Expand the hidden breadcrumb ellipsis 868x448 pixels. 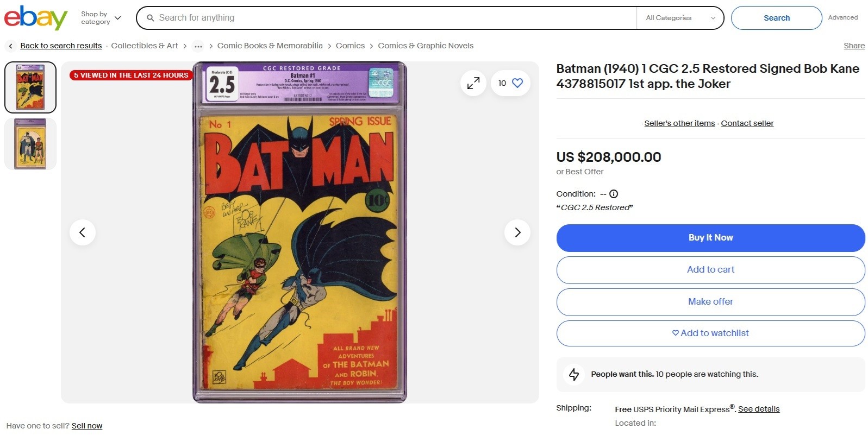coord(198,46)
